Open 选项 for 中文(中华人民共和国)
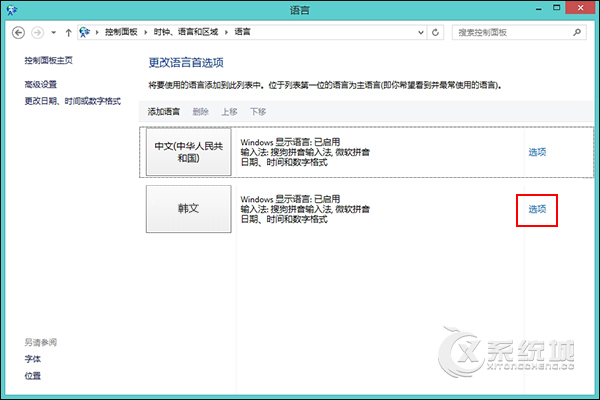Viewport: 600px width, 400px height. (537, 152)
